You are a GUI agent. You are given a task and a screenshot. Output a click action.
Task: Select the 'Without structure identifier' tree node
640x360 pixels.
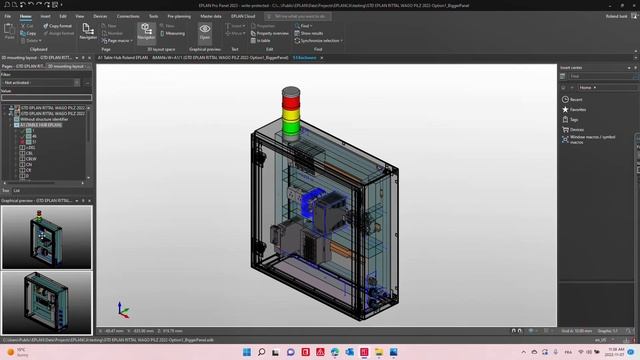click(x=44, y=119)
